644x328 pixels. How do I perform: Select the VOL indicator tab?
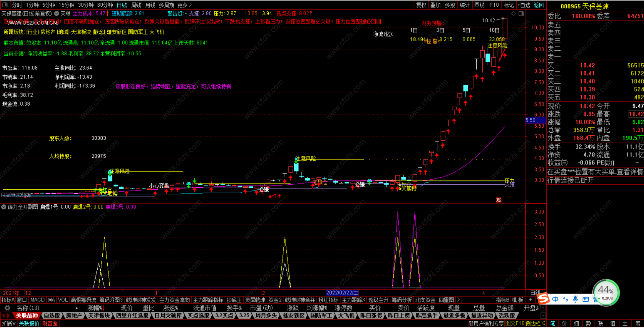(63, 300)
